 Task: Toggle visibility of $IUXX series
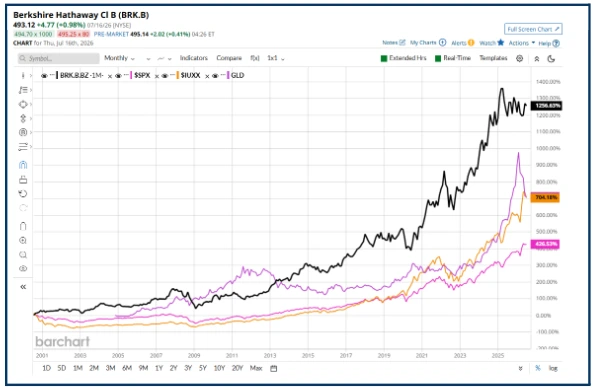click(x=165, y=76)
